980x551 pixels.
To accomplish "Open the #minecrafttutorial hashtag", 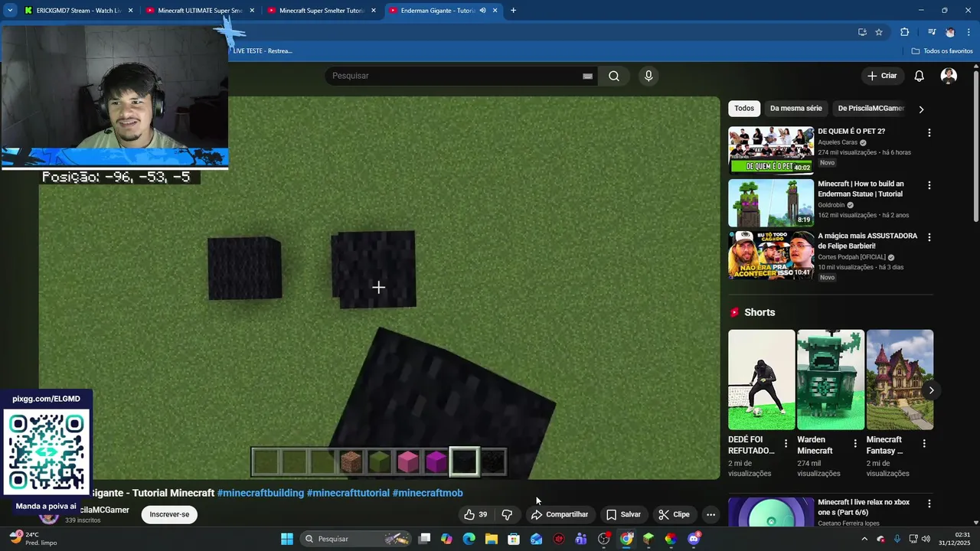I will click(348, 493).
